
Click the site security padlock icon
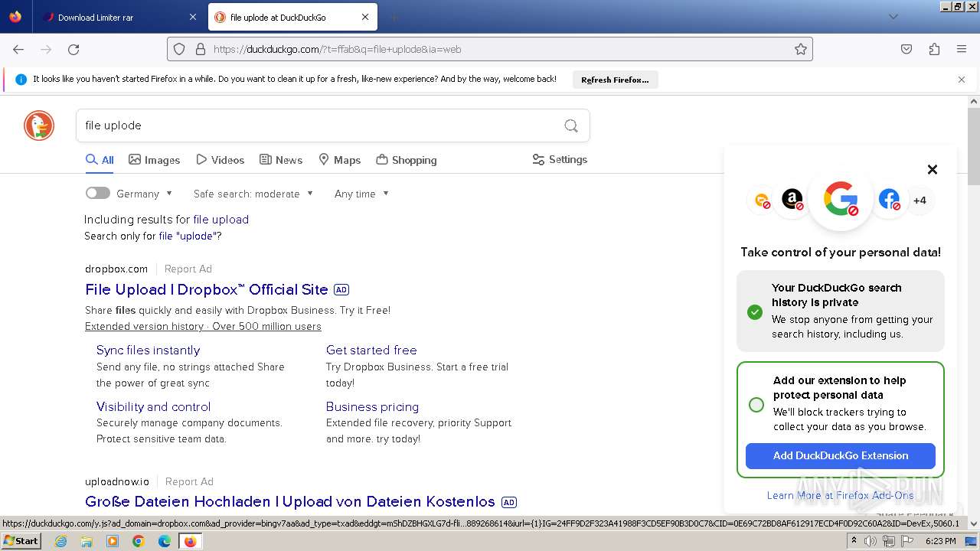pos(201,49)
